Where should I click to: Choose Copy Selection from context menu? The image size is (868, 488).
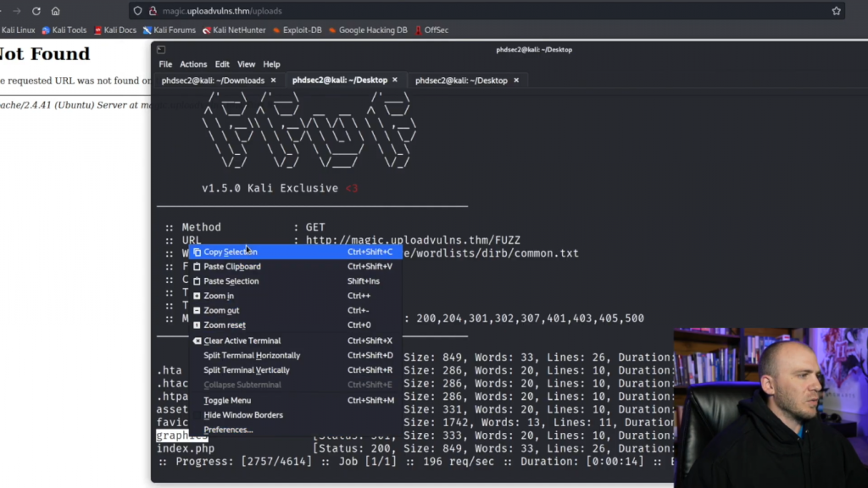[x=295, y=252]
